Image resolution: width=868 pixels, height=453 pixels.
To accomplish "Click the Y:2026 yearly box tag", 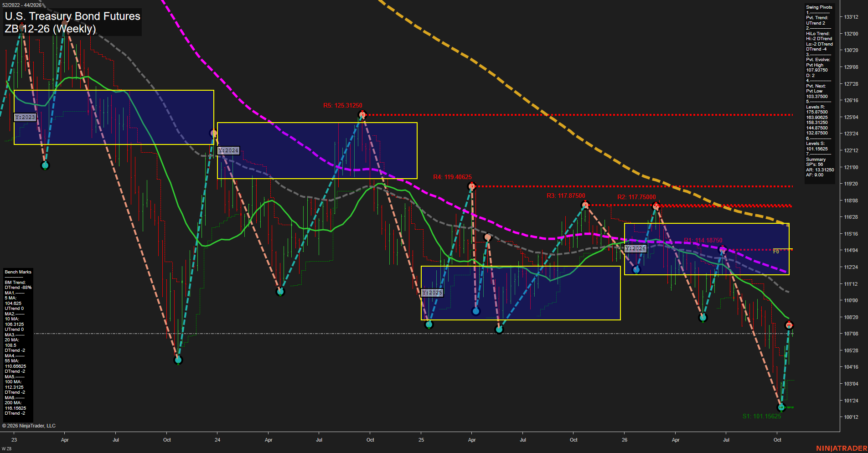I will point(635,248).
